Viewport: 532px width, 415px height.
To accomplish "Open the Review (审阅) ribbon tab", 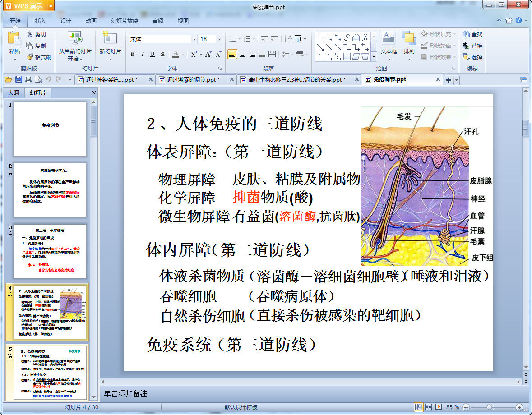I will coord(158,21).
